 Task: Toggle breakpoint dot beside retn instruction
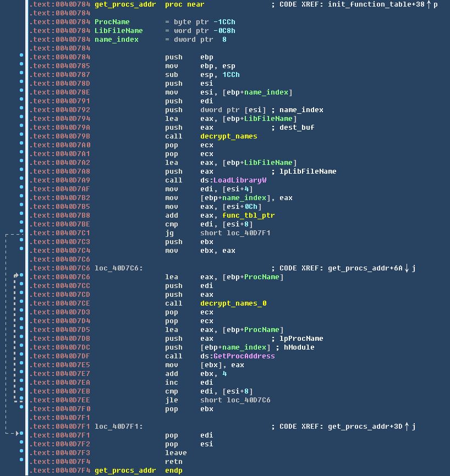coord(21,461)
